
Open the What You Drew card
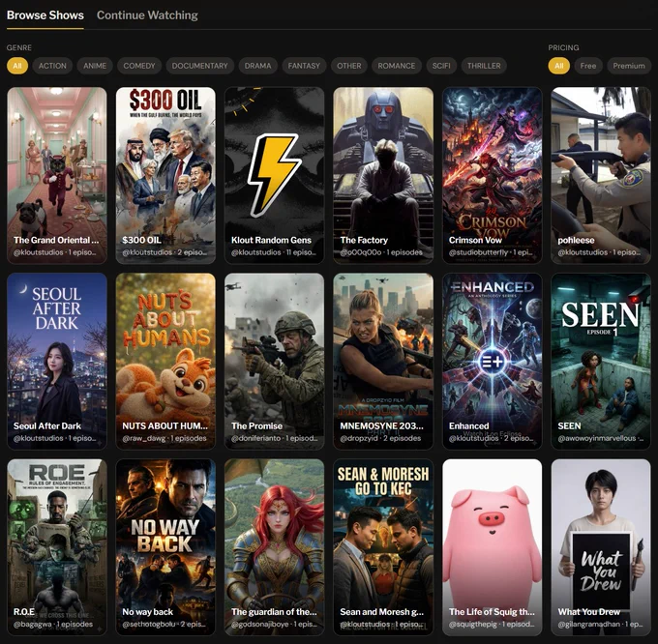[x=601, y=547]
